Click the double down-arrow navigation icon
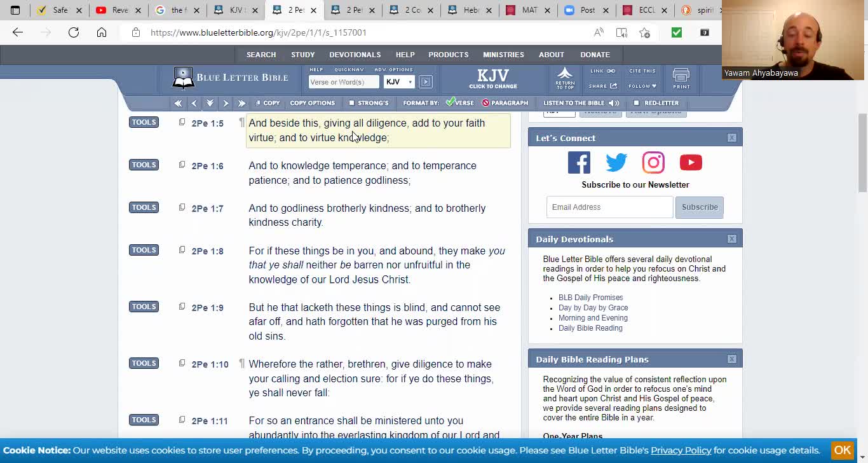The width and height of the screenshot is (868, 463). [210, 103]
